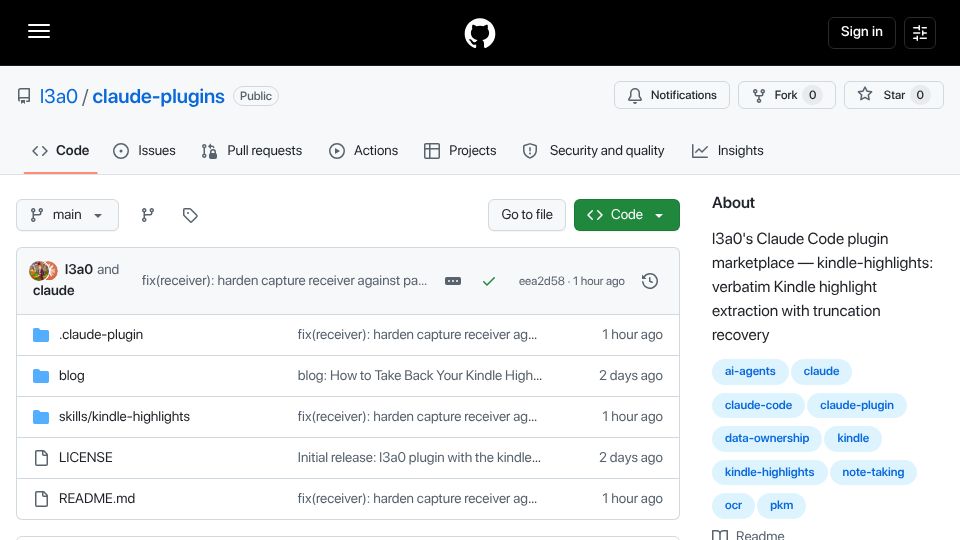Click the kindle-highlights topic tag
Viewport: 960px width, 540px height.
pos(770,473)
